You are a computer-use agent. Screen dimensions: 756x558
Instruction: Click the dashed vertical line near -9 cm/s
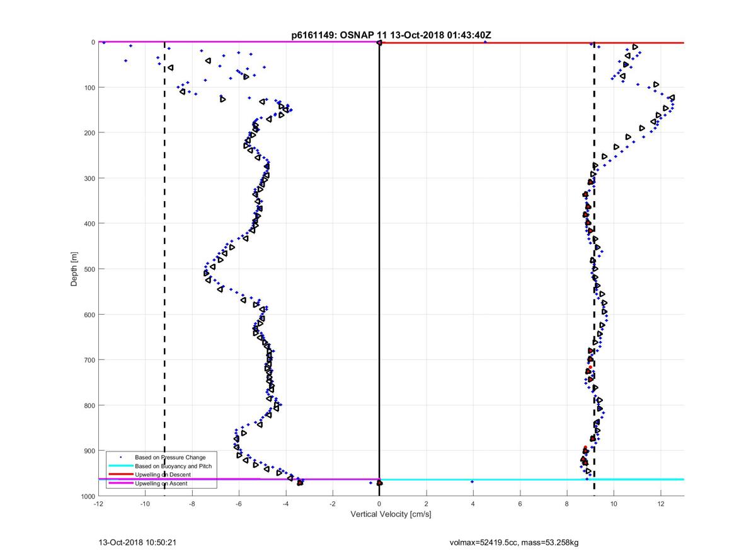point(164,269)
